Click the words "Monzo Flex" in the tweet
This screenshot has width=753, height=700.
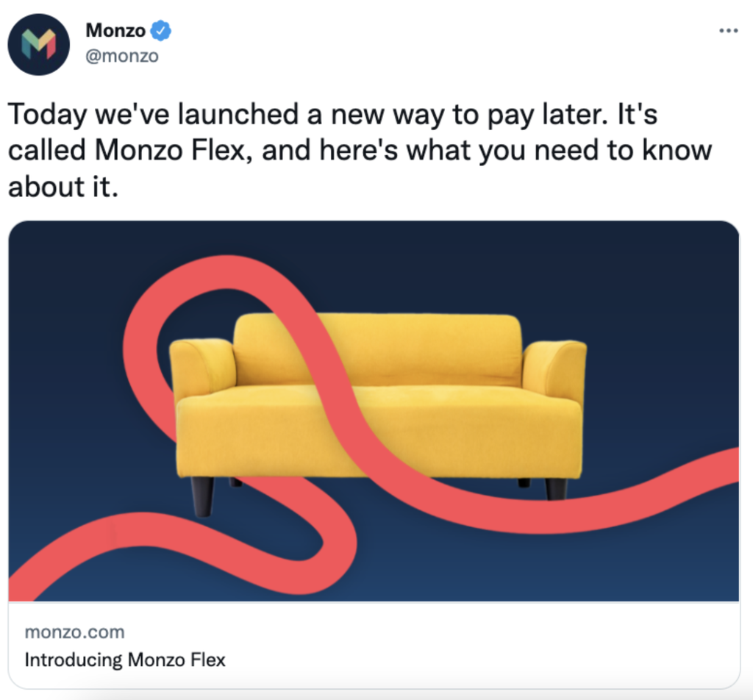(x=170, y=150)
